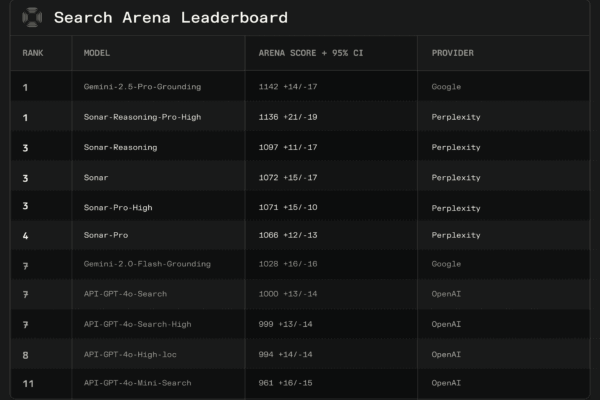Select the Sonar-Reasoning-Pro-High model row
The height and width of the screenshot is (400, 600).
click(x=300, y=117)
